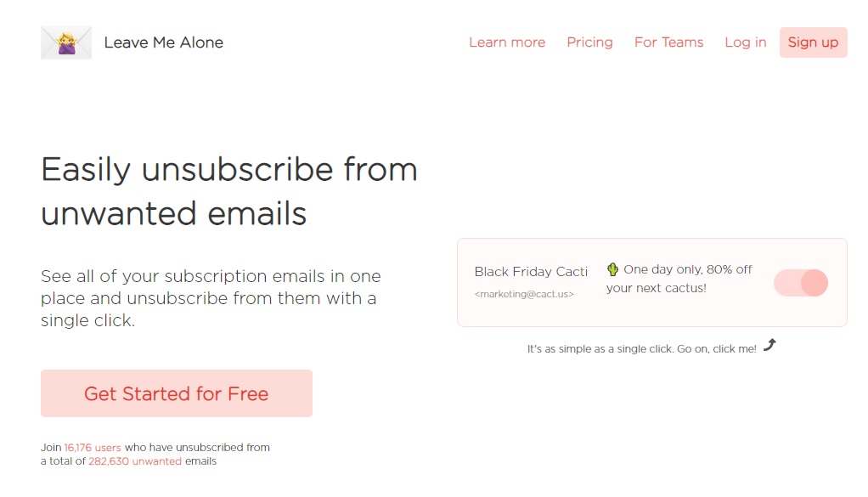Click the 'Easily unsubscribe from unwanted emails' headline
Image resolution: width=868 pixels, height=497 pixels.
pos(228,191)
